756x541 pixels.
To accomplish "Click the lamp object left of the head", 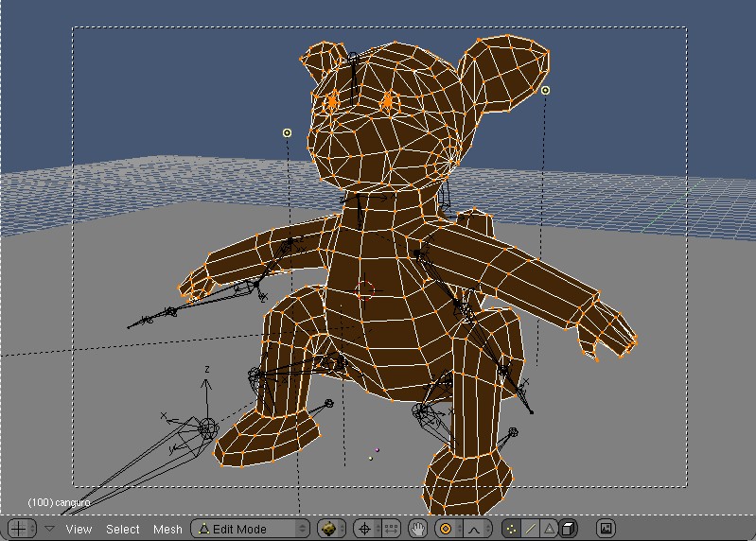I will click(287, 132).
